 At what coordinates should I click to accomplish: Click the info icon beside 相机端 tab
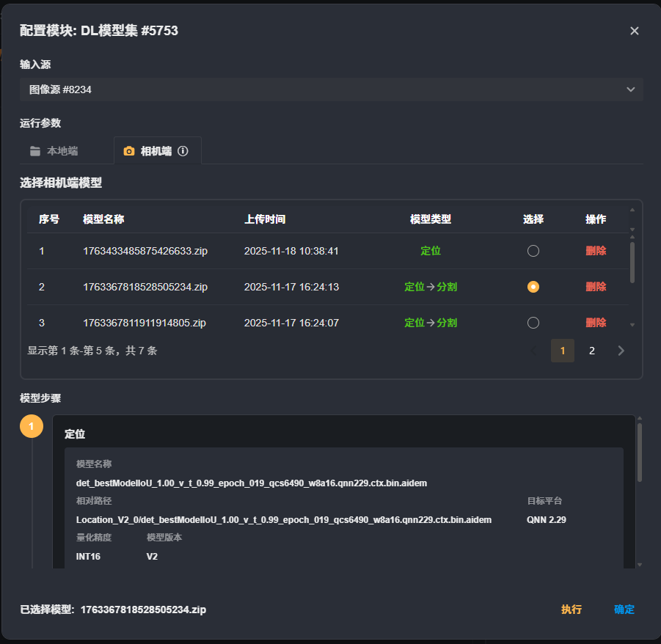tap(183, 151)
